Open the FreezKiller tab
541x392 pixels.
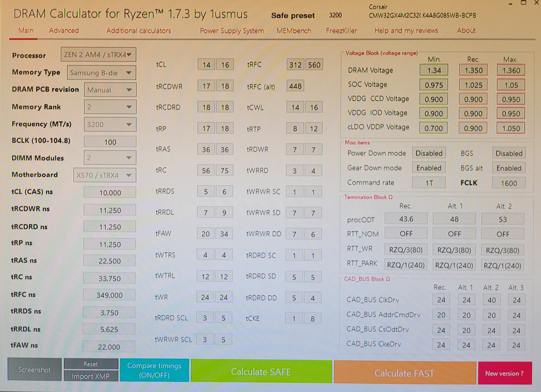(341, 31)
